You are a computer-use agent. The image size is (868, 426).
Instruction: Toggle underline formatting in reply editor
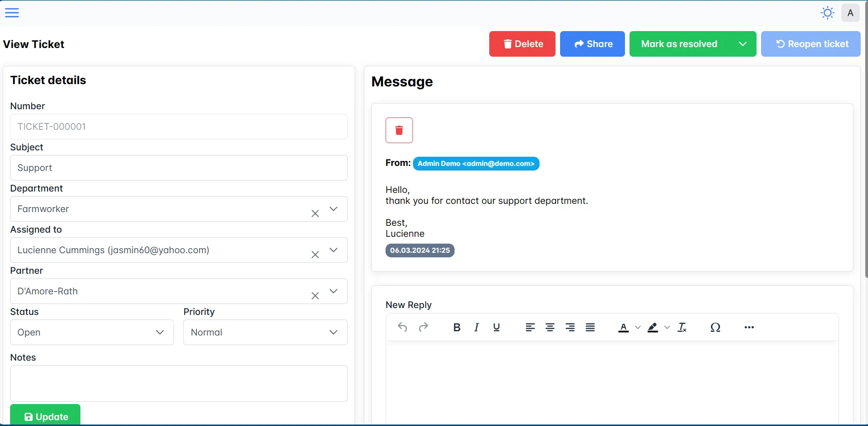(497, 327)
